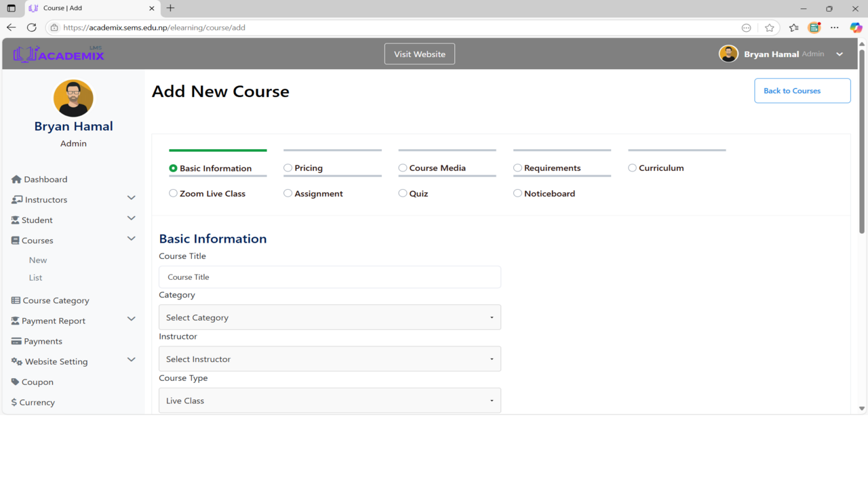
Task: Open the Select Category dropdown
Action: [x=330, y=317]
